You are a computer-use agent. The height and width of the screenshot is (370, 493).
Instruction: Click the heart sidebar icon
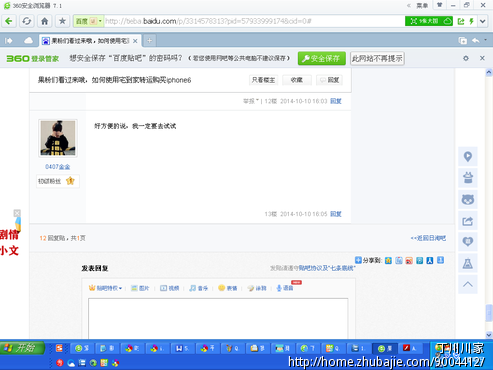tap(468, 242)
